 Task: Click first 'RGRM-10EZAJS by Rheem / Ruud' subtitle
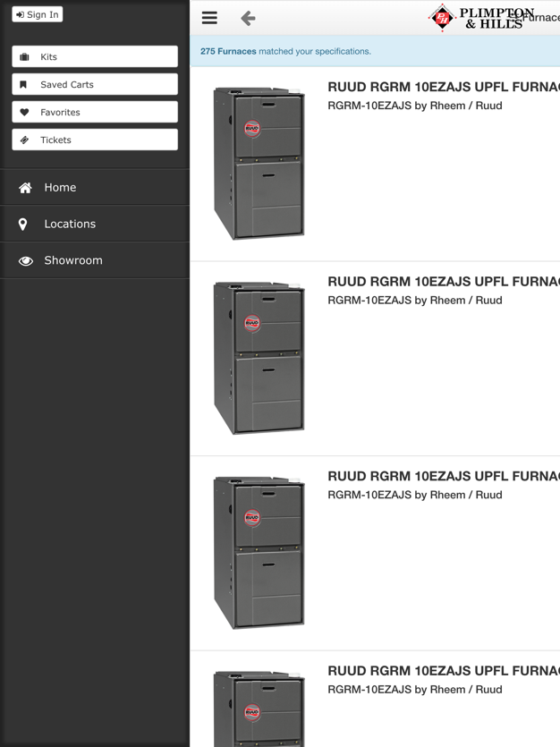[415, 106]
